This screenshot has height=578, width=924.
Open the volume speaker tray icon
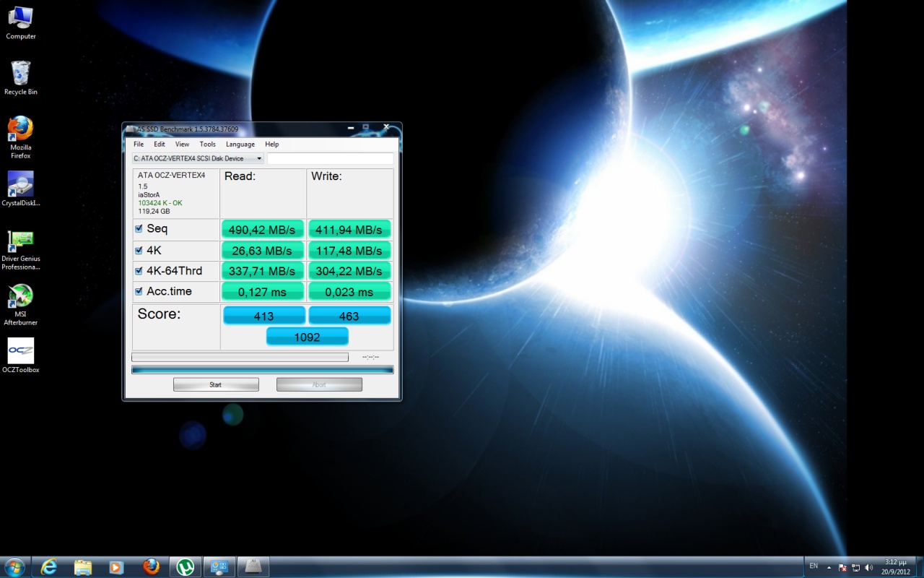tap(868, 567)
